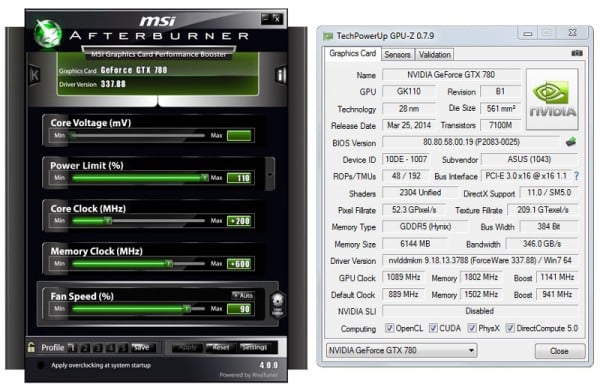Click the Memory Clock value field +600

click(x=239, y=263)
